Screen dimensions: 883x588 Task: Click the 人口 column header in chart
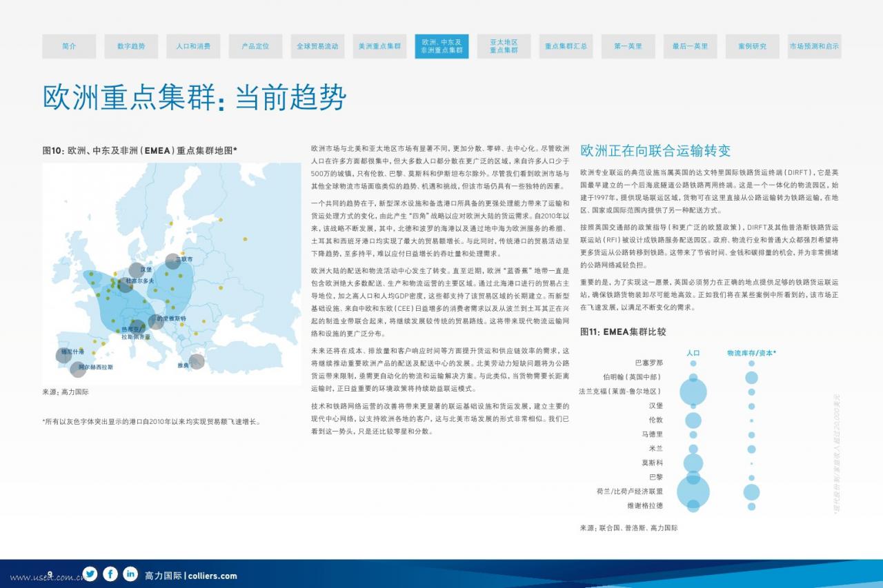pos(693,352)
